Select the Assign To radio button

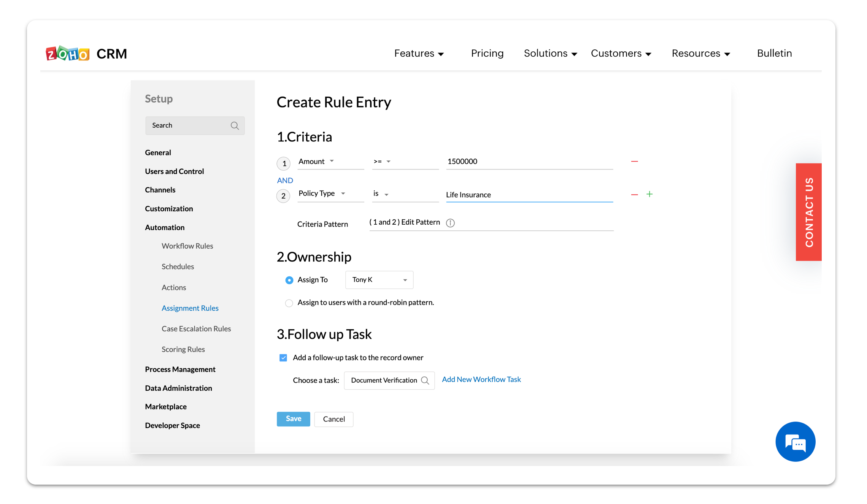point(289,280)
